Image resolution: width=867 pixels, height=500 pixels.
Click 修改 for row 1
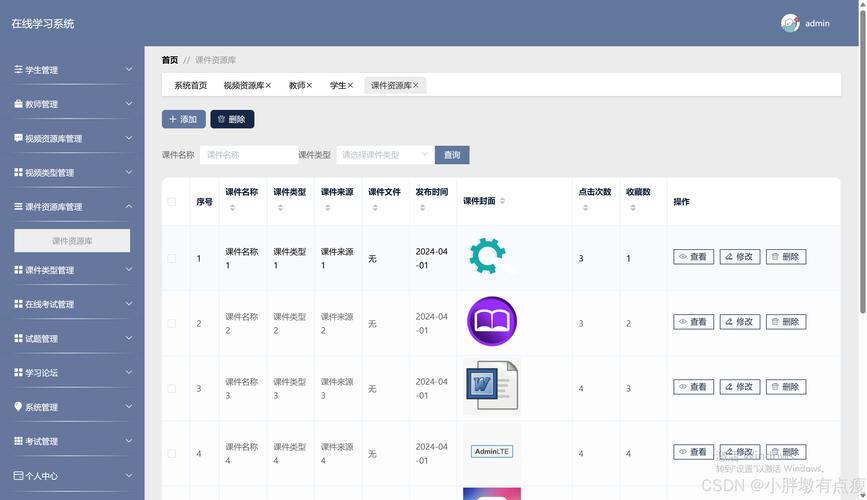click(740, 257)
